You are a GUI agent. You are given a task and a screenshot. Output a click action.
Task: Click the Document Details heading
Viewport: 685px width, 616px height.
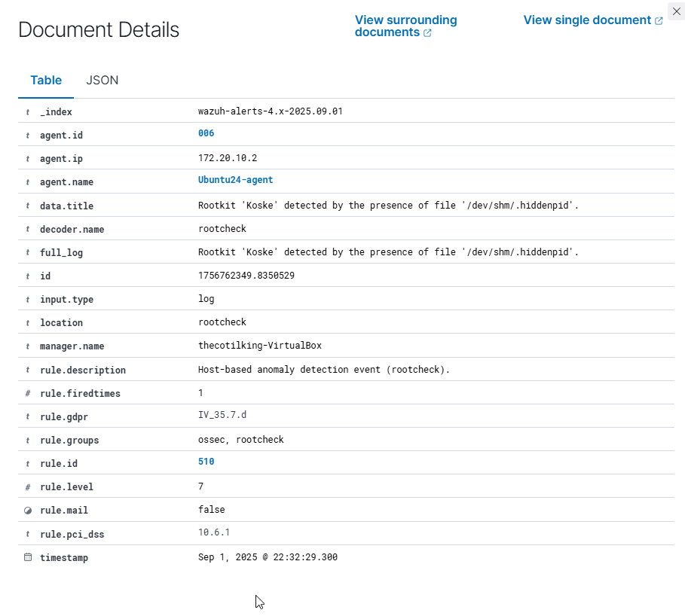(99, 30)
